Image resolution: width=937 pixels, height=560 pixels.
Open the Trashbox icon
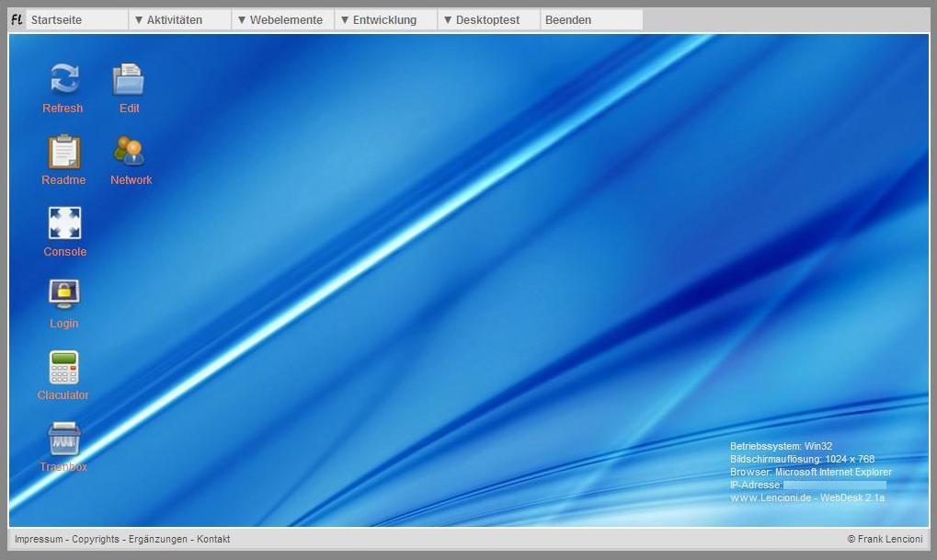(x=63, y=440)
